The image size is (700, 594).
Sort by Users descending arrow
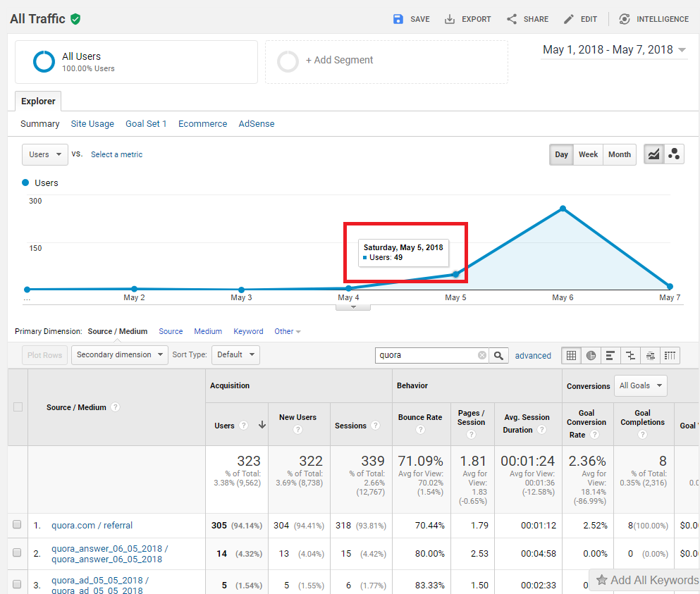coord(262,425)
